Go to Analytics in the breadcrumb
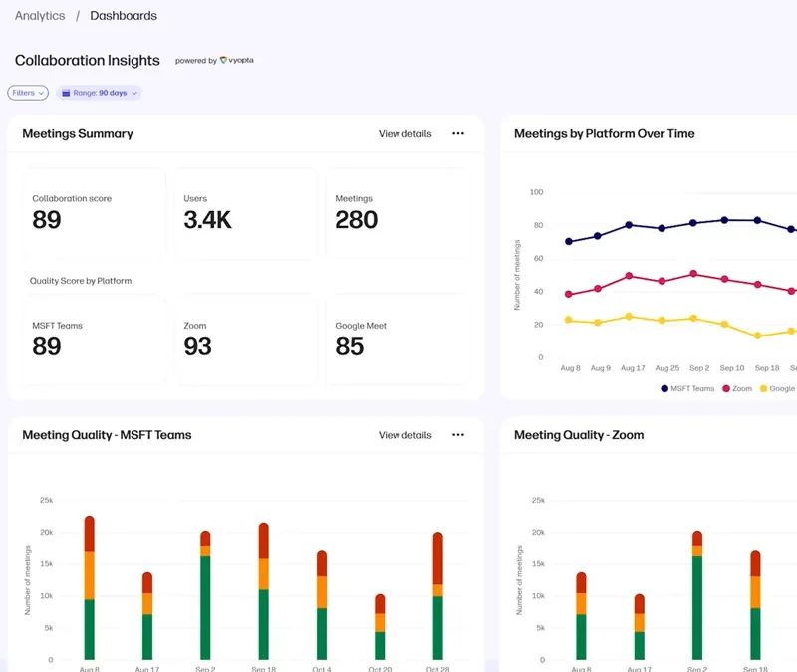Screen dimensions: 797x672 [40, 16]
